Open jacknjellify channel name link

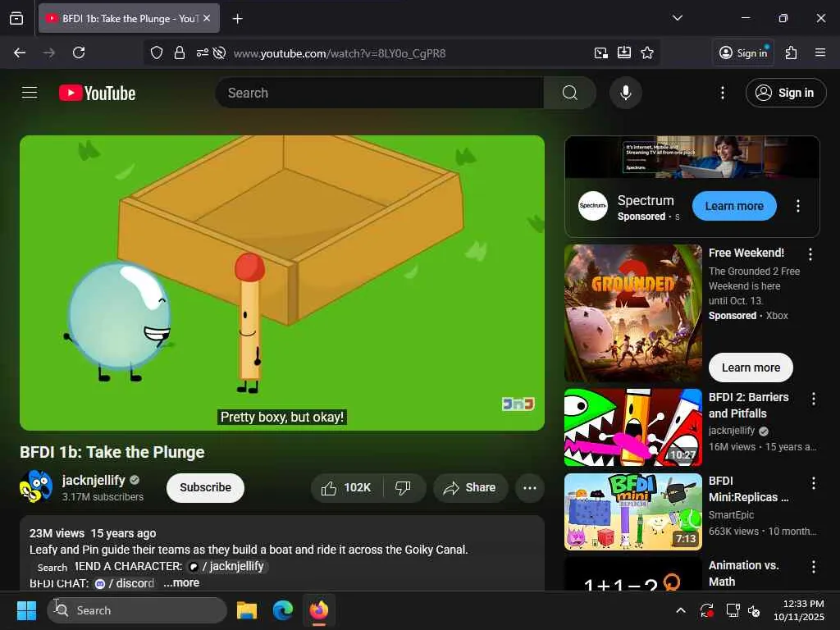[x=94, y=480]
